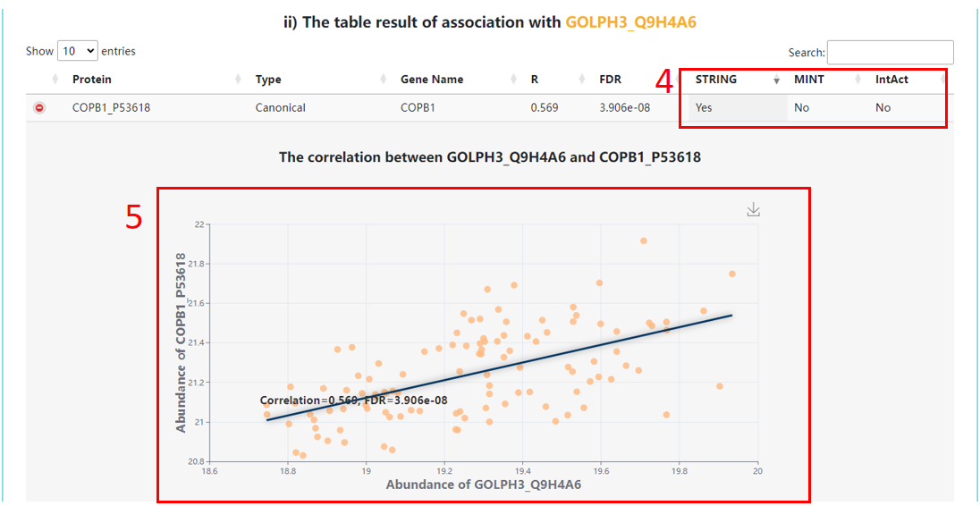
Task: Focus the Search input field
Action: pos(890,53)
